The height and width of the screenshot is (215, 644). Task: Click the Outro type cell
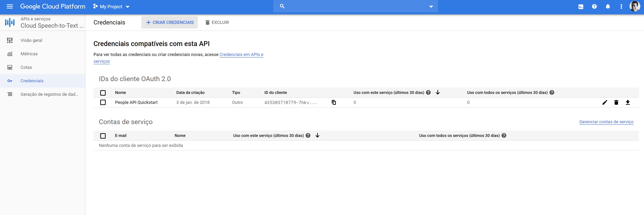(237, 102)
